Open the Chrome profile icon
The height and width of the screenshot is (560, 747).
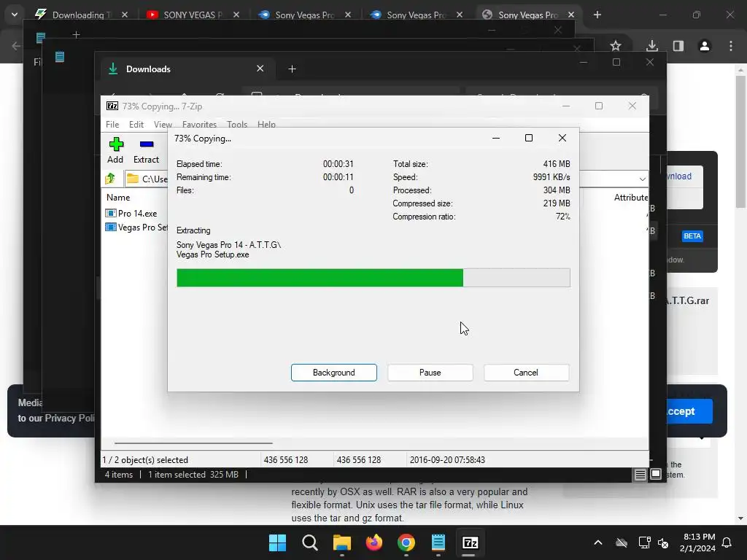pyautogui.click(x=705, y=46)
